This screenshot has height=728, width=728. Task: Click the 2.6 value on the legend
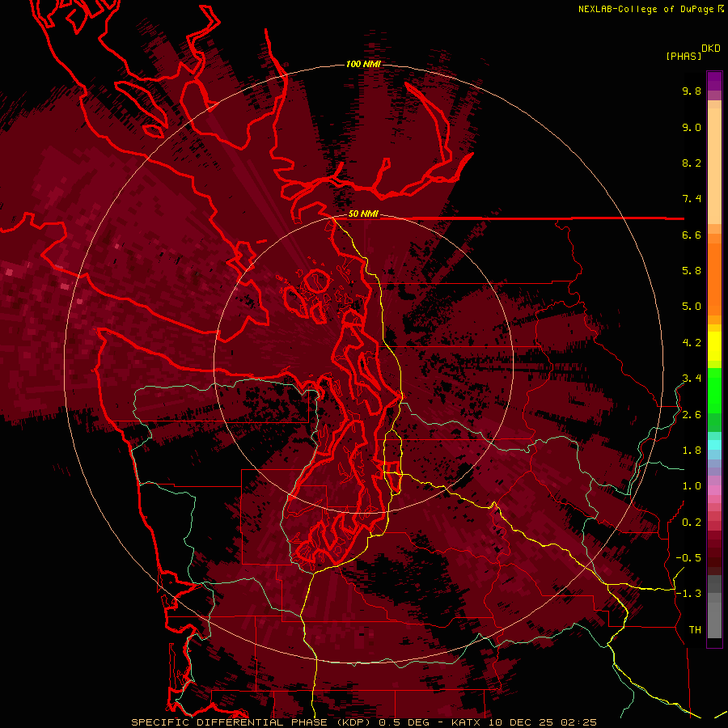pyautogui.click(x=692, y=415)
